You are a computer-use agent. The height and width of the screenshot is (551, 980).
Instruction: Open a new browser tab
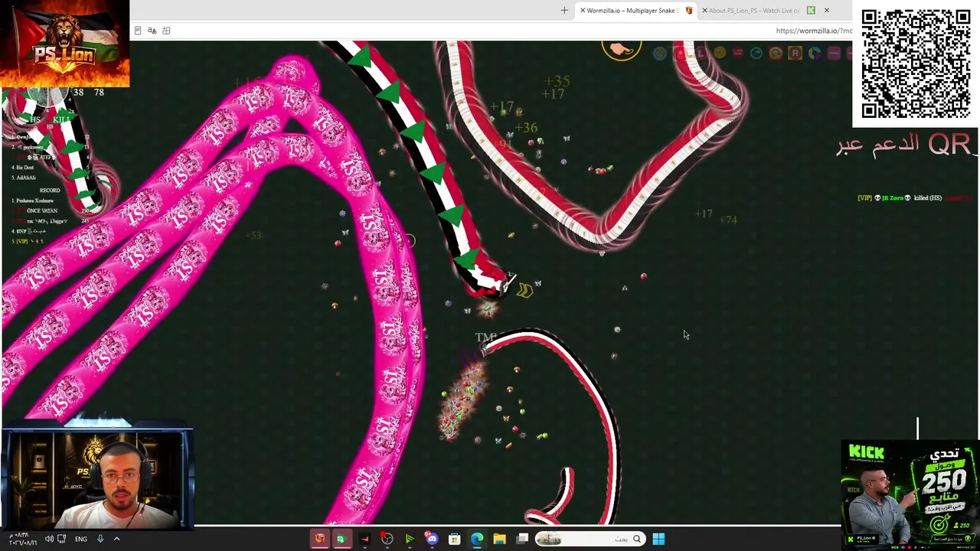(x=564, y=11)
